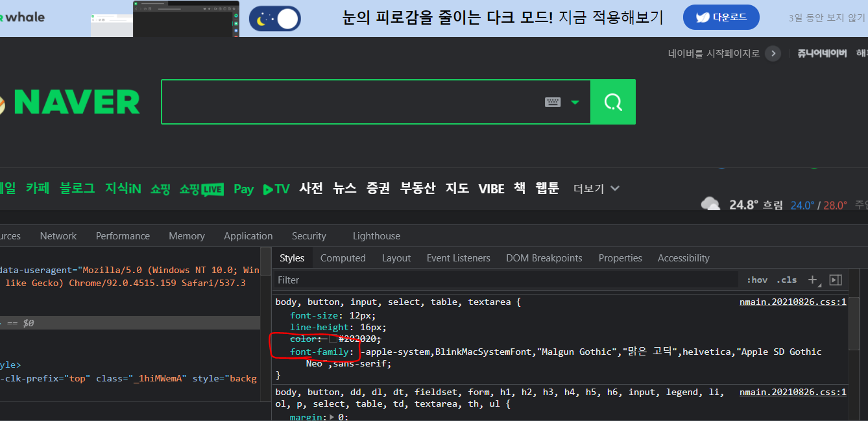
Task: Click the font-family property name
Action: click(x=320, y=352)
